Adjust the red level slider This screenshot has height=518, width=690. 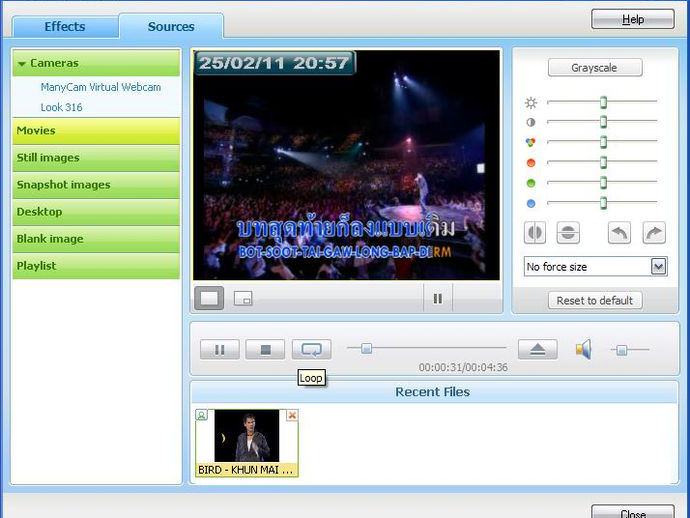tap(603, 162)
